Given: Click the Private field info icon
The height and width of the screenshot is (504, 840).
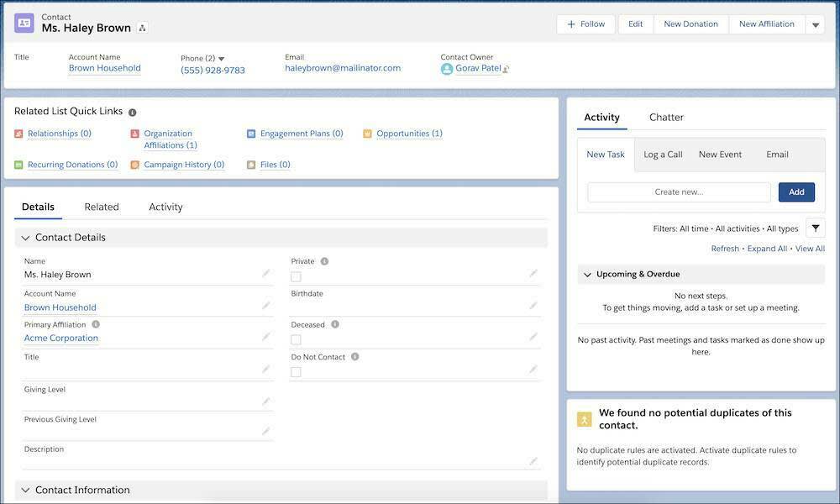Looking at the screenshot, I should [324, 261].
